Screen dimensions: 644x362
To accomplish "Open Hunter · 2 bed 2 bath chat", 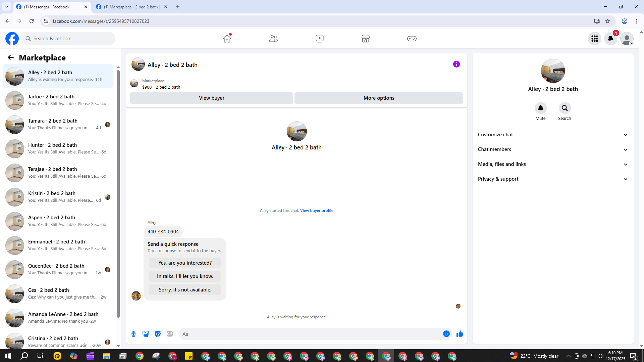I will point(58,149).
